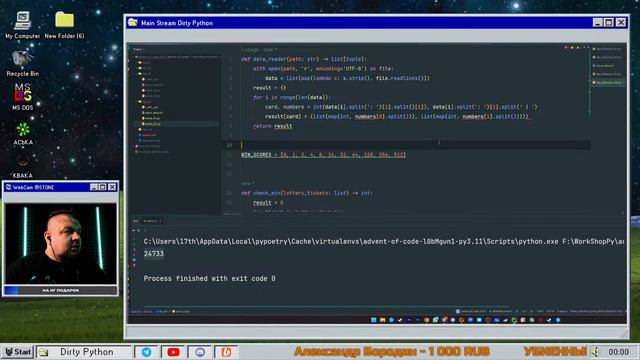
Task: Minimize the Main Stream Dirty Python window
Action: [x=598, y=22]
